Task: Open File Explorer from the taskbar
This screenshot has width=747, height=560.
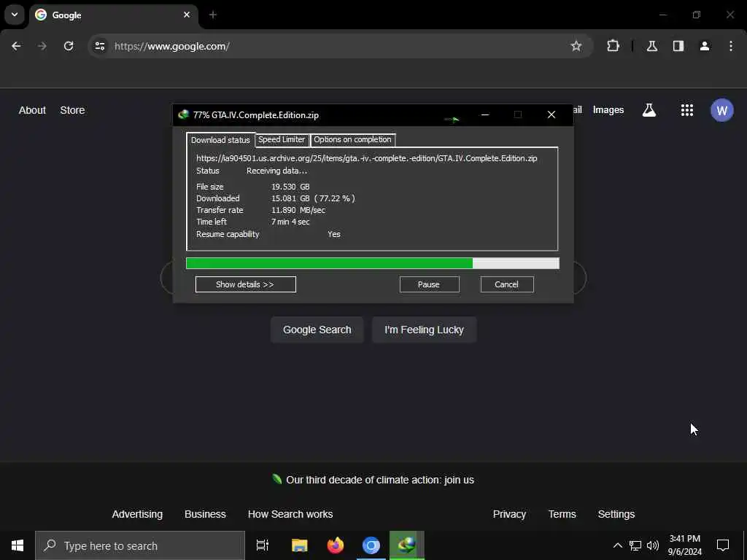Action: click(x=300, y=545)
